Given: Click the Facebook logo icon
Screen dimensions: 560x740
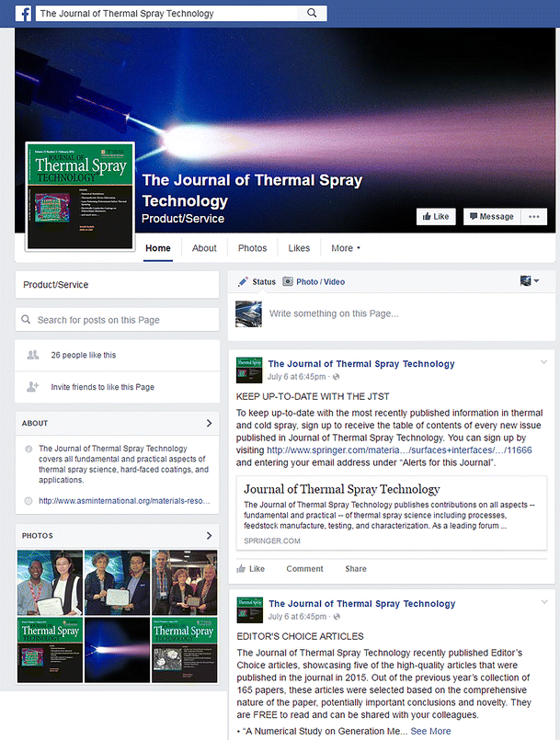Looking at the screenshot, I should (24, 13).
